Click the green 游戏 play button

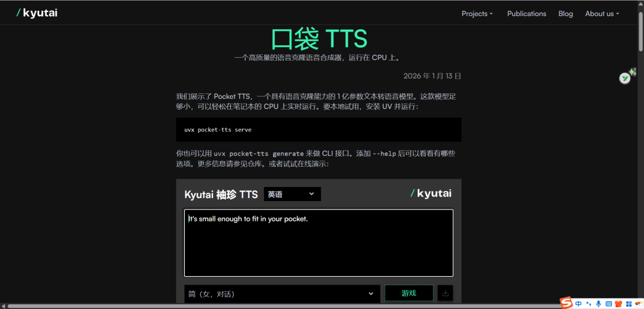click(408, 293)
